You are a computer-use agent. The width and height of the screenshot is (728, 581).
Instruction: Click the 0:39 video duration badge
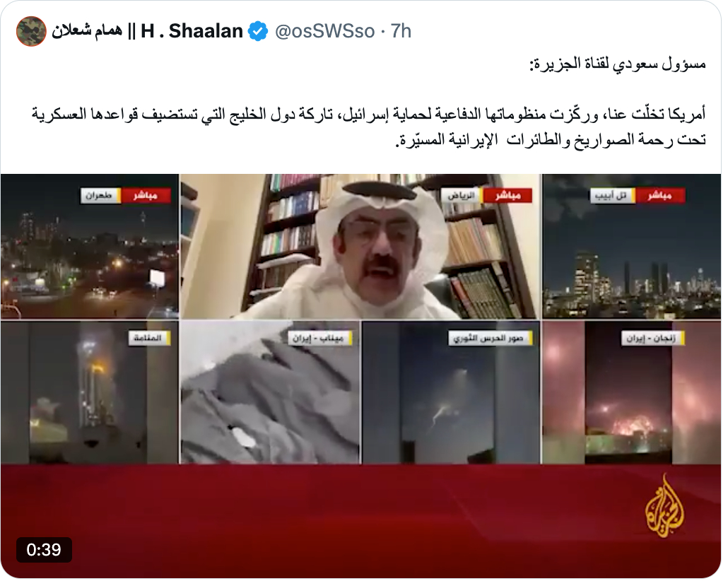[44, 550]
